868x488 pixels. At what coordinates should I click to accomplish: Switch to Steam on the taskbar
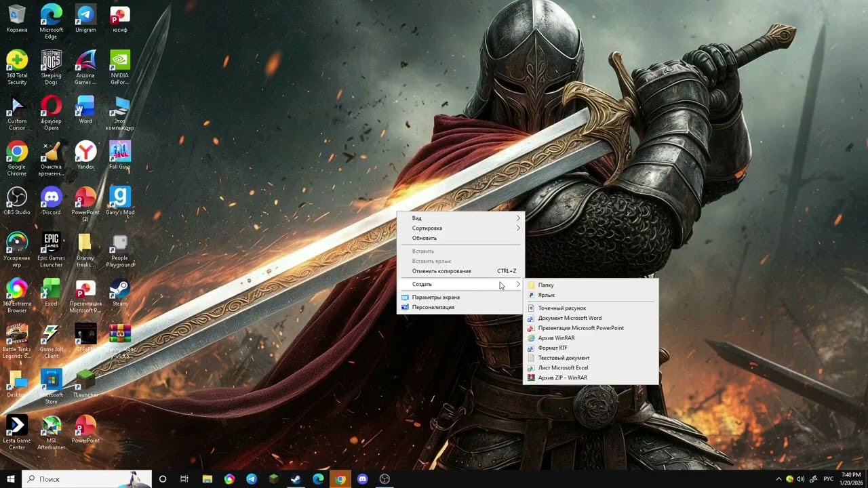point(296,479)
